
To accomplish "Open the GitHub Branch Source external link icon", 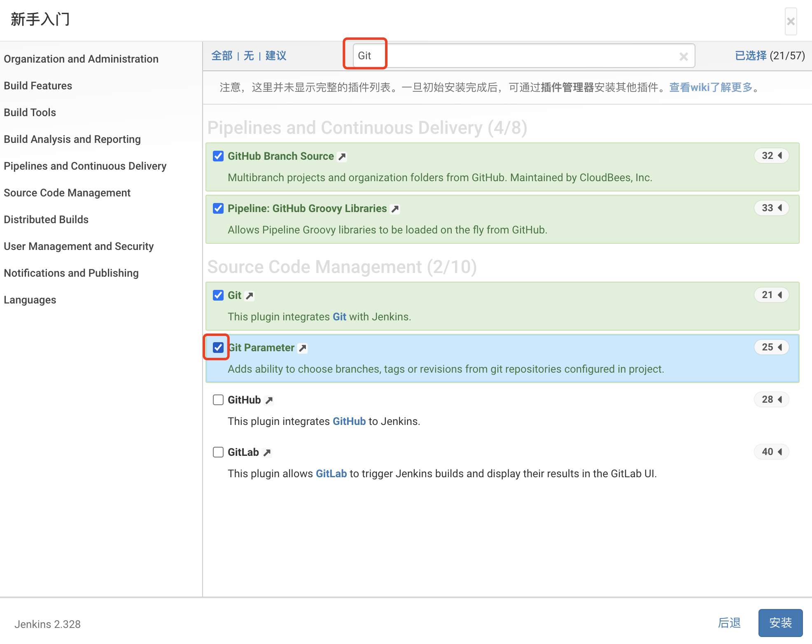I will 342,157.
